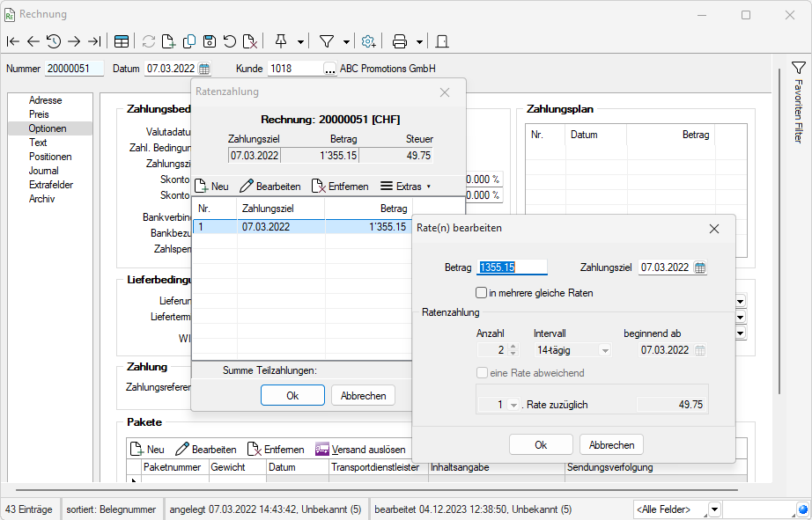The image size is (812, 520).
Task: Expand the '<Alle Felder>' dropdown
Action: click(714, 509)
